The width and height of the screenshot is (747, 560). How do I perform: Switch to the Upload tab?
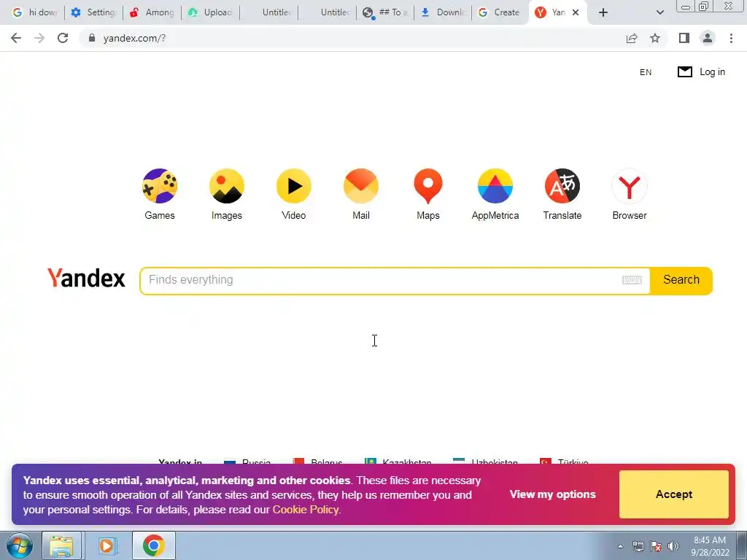point(211,12)
